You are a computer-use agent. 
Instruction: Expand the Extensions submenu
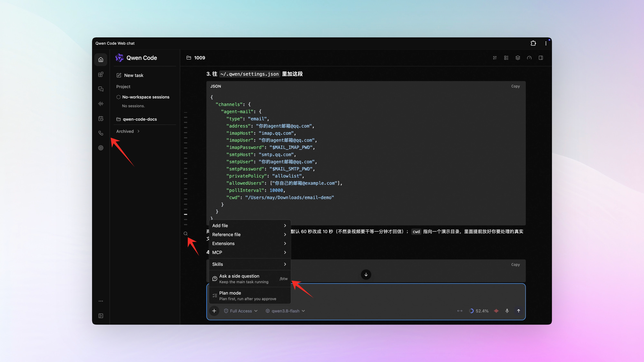click(x=249, y=243)
